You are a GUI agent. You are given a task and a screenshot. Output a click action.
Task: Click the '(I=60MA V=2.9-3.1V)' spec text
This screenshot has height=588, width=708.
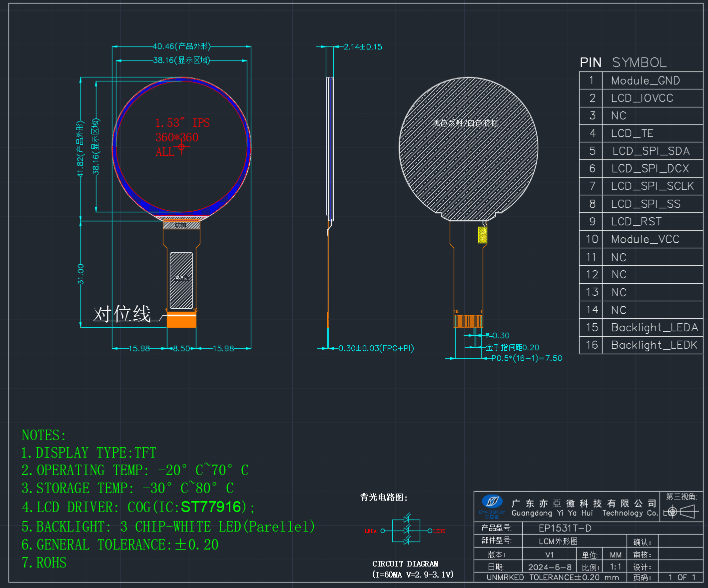click(413, 575)
